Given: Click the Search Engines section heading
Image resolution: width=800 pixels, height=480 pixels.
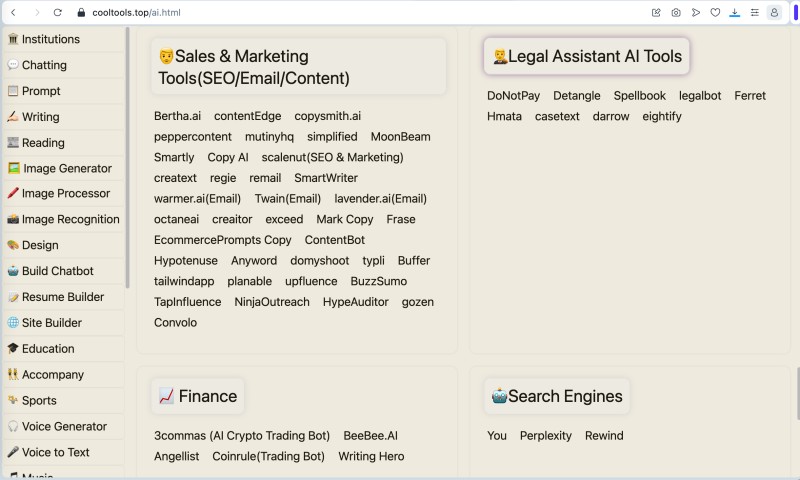Looking at the screenshot, I should (557, 396).
